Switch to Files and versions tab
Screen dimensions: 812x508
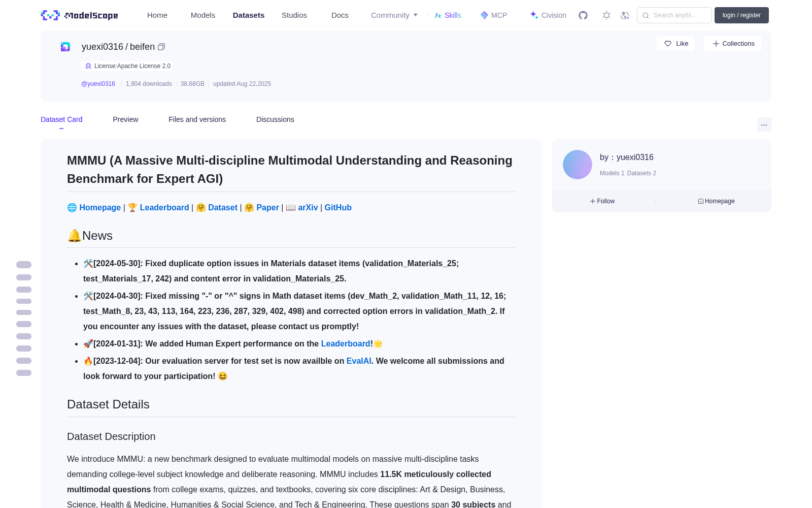click(197, 119)
